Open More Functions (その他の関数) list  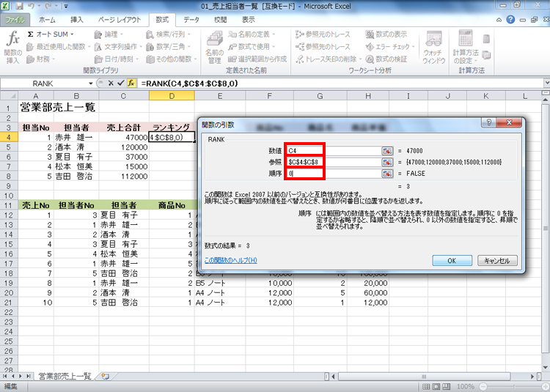pyautogui.click(x=171, y=59)
